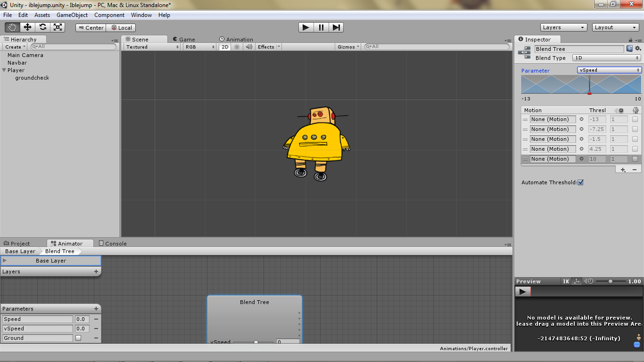
Task: Open Inspector component gear settings menu
Action: 638,49
